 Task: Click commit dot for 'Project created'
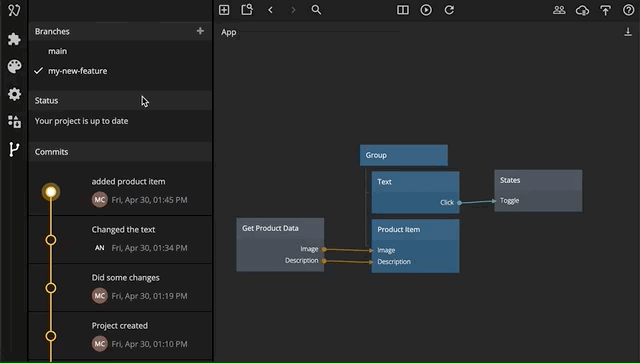pos(51,336)
